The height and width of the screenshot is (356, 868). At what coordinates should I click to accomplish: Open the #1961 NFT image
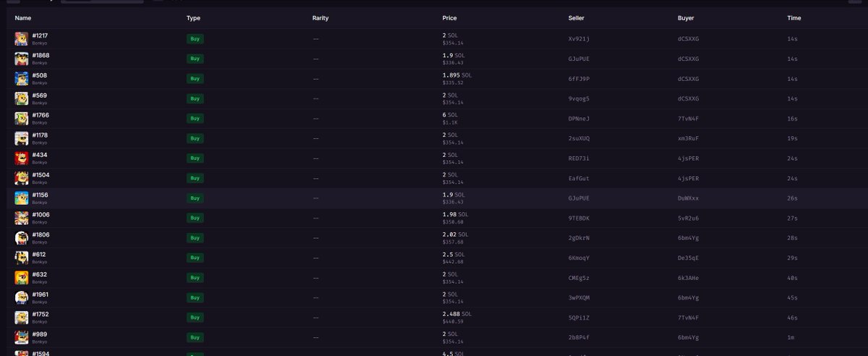[22, 297]
